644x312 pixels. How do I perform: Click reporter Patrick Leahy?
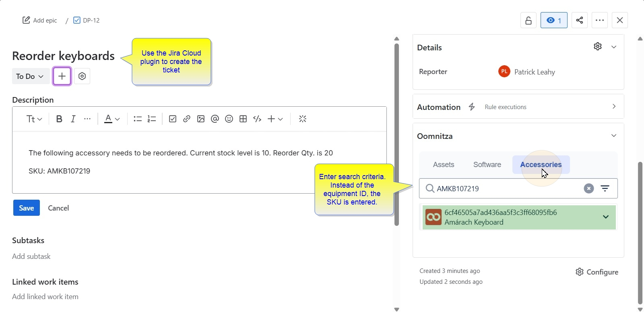tap(527, 72)
